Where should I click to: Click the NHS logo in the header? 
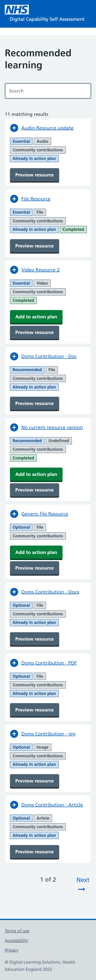coord(17,9)
